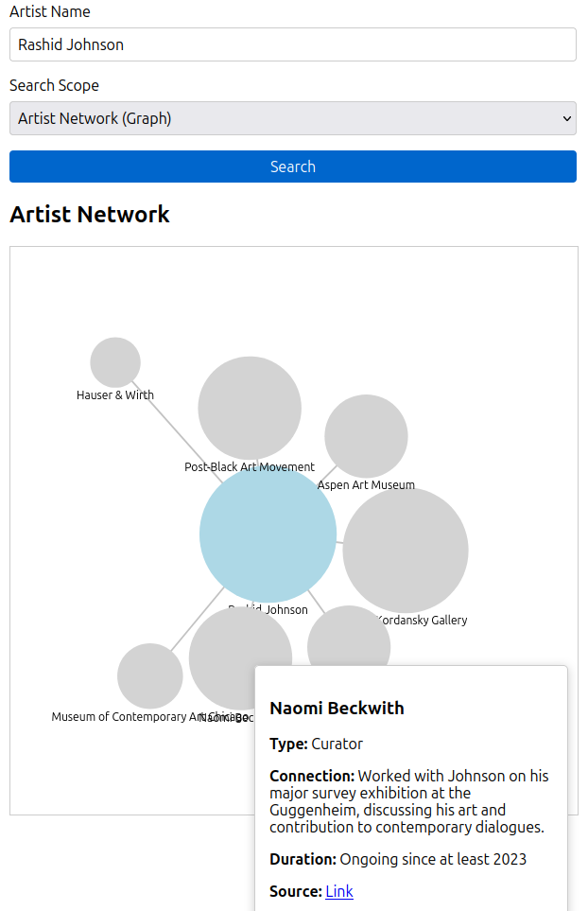The width and height of the screenshot is (588, 911).
Task: Click the Artist Network heading
Action: tap(90, 214)
